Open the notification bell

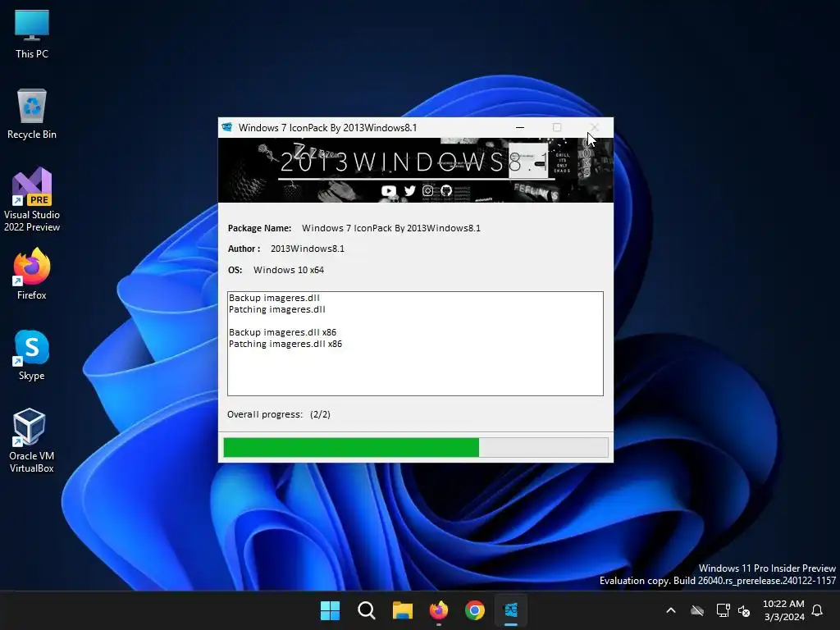(x=817, y=610)
